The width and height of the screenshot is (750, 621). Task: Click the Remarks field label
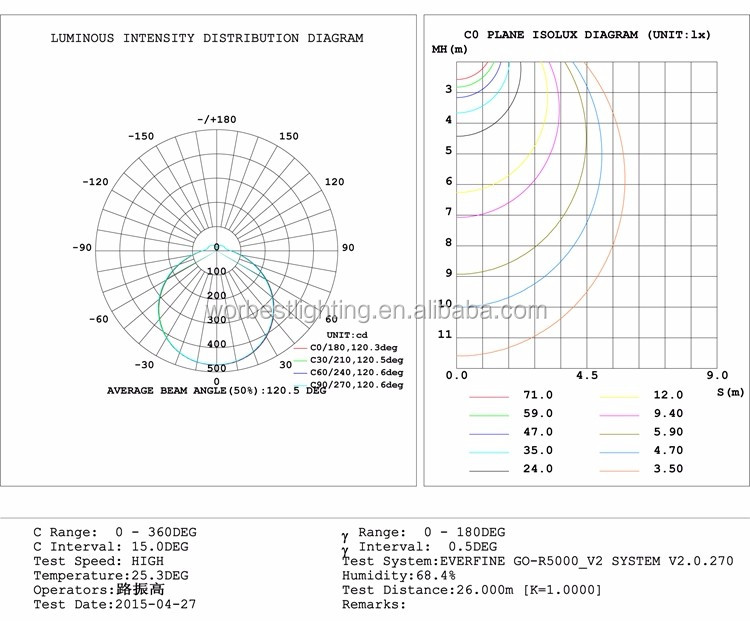374,604
